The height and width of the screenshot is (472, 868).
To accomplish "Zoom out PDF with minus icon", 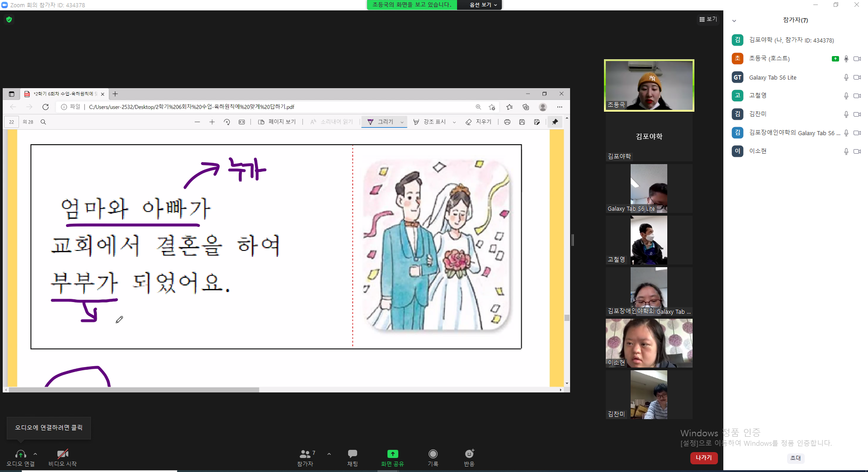I will [x=197, y=122].
